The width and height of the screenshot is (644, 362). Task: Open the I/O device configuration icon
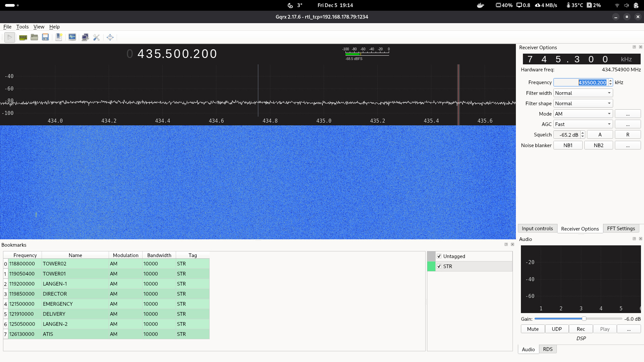coord(23,37)
